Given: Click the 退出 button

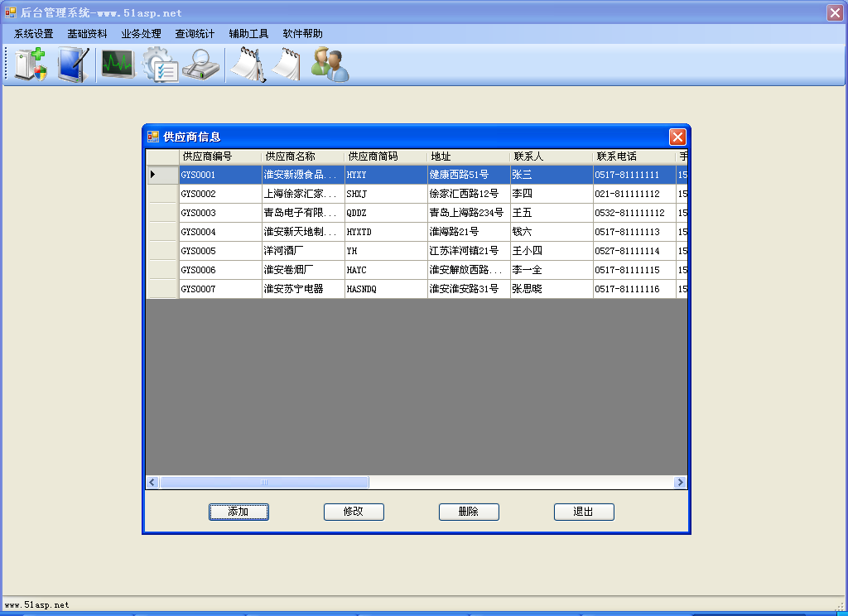Looking at the screenshot, I should [584, 512].
